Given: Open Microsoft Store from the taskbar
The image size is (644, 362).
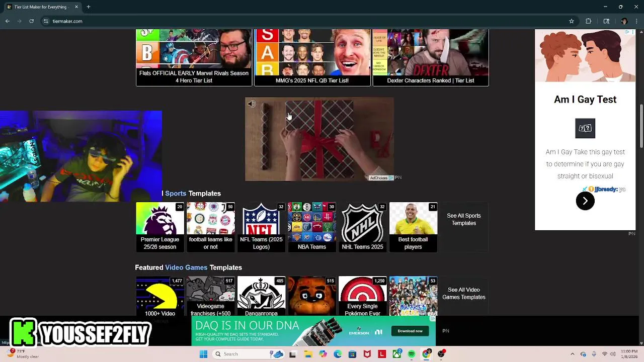Looking at the screenshot, I should (x=352, y=354).
